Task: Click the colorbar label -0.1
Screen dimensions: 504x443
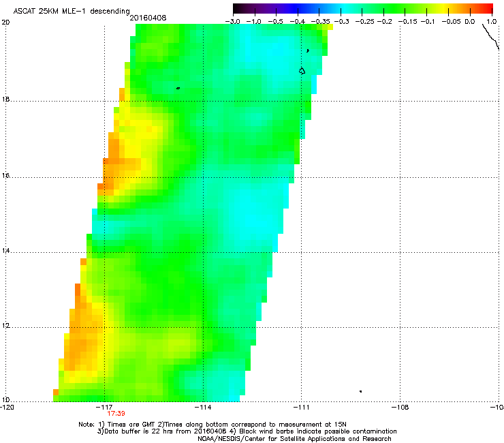Action: [428, 22]
